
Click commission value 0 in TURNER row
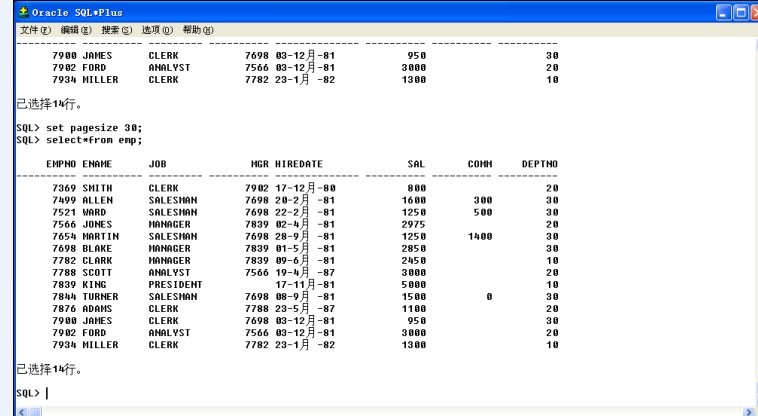pyautogui.click(x=489, y=297)
